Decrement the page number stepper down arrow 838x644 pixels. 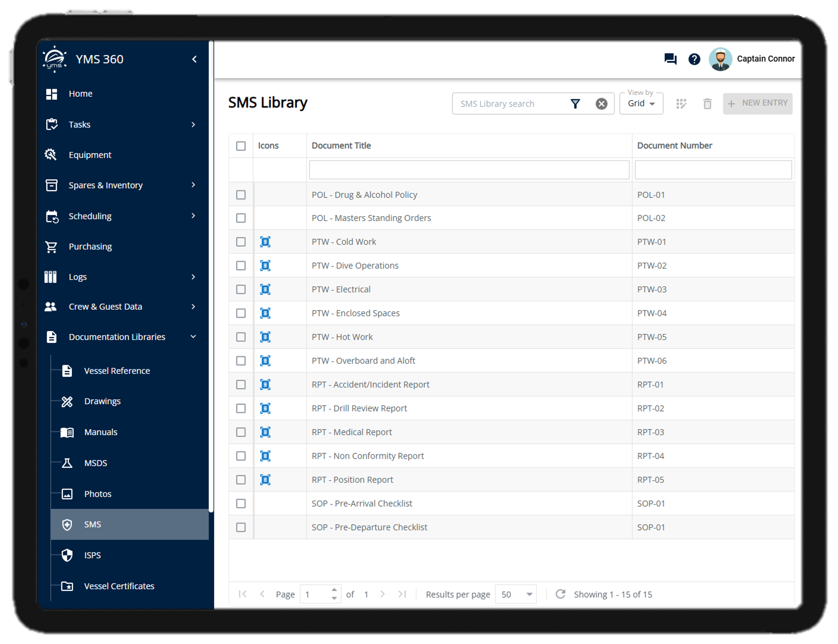pos(334,598)
